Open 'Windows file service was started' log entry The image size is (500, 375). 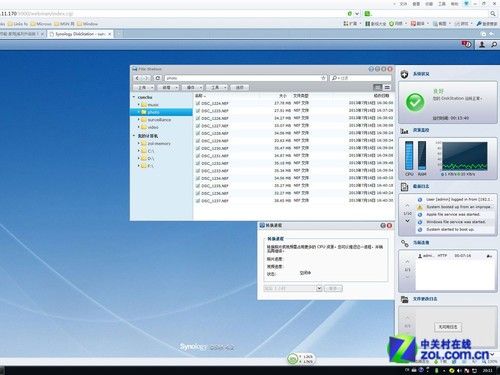456,222
